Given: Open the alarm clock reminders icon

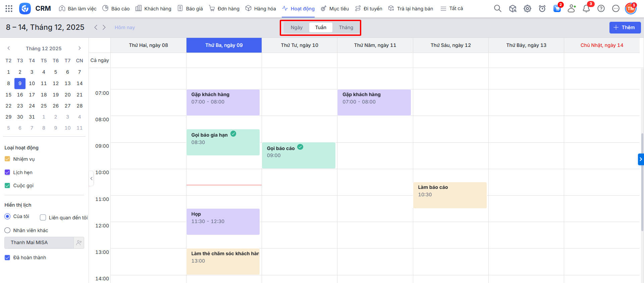Looking at the screenshot, I should click(x=542, y=9).
